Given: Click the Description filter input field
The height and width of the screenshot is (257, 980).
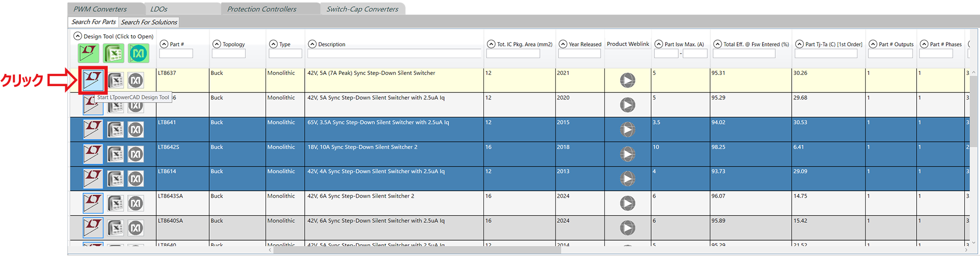Looking at the screenshot, I should point(394,54).
